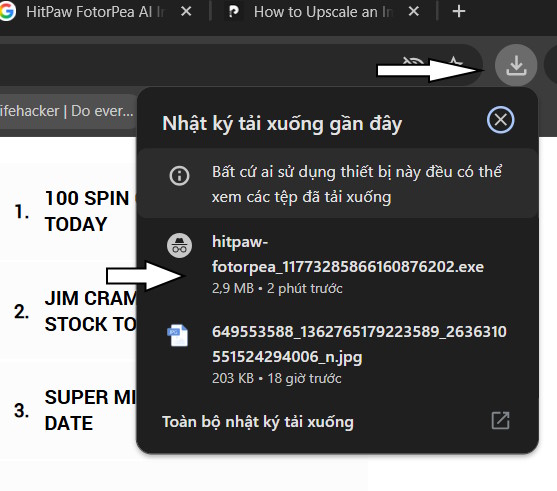Screen dimensions: 557x491
Task: Open the '100 SPIN' list item
Action: tap(87, 211)
